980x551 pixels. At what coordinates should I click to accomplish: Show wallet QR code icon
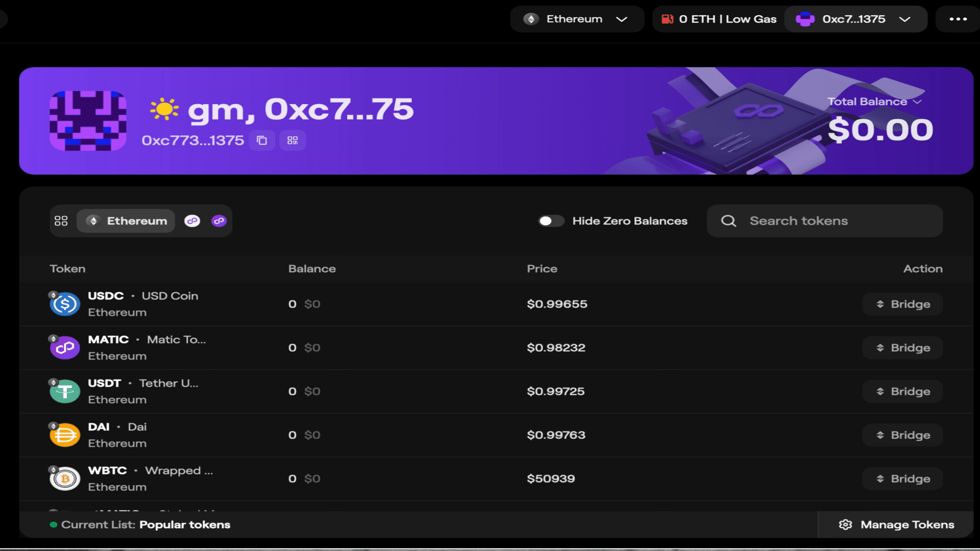(x=292, y=140)
